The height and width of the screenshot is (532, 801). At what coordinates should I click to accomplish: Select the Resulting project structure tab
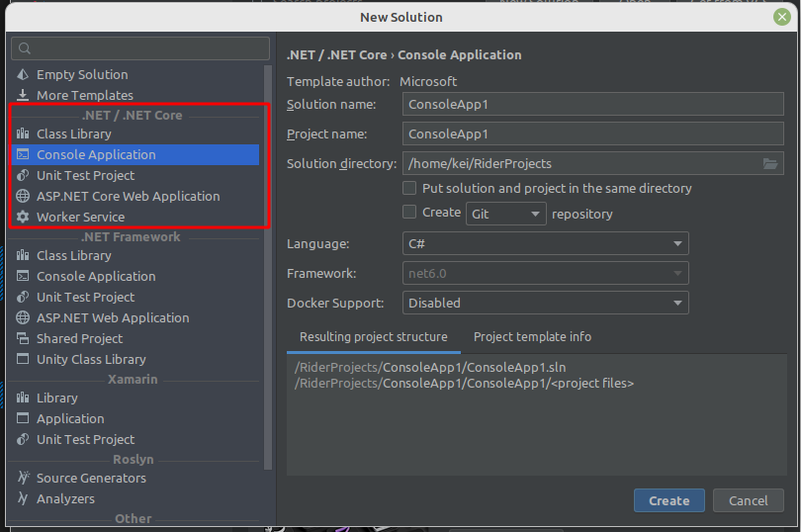coord(373,337)
